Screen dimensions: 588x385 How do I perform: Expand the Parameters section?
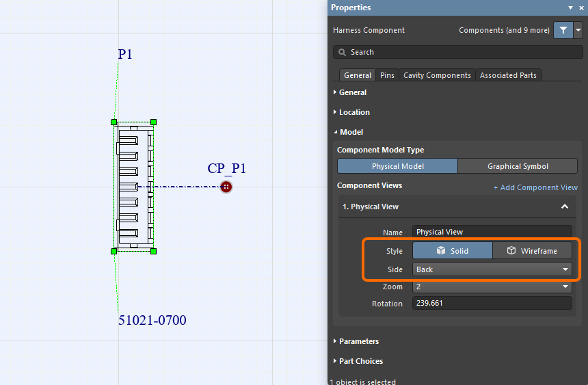tap(356, 341)
